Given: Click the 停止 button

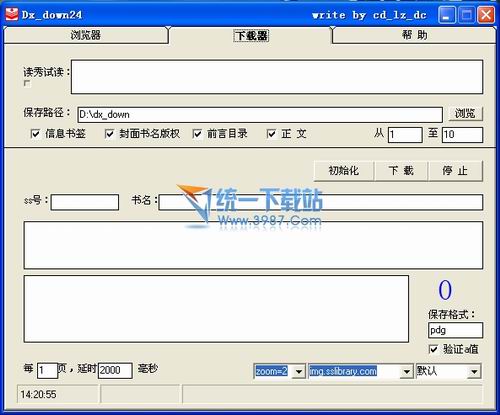Looking at the screenshot, I should coord(455,171).
